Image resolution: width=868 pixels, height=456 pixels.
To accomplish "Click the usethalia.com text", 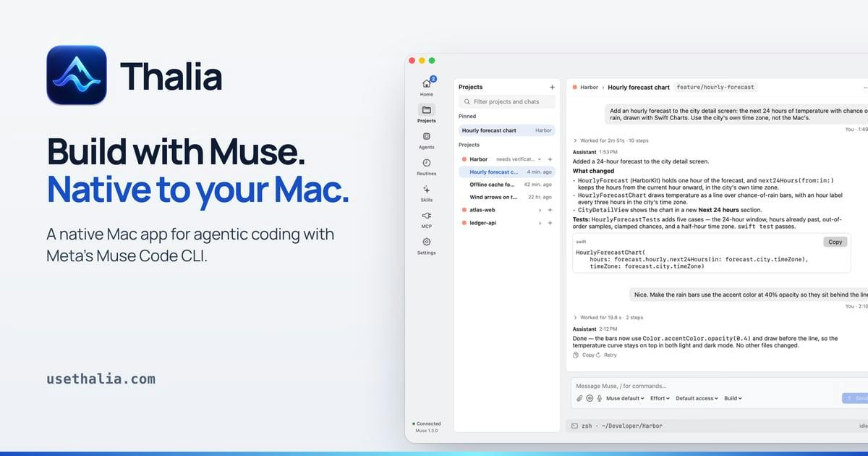I will [x=101, y=379].
